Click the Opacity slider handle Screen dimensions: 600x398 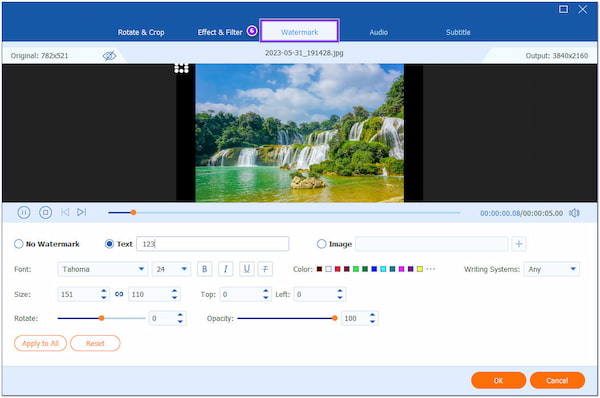tap(334, 318)
